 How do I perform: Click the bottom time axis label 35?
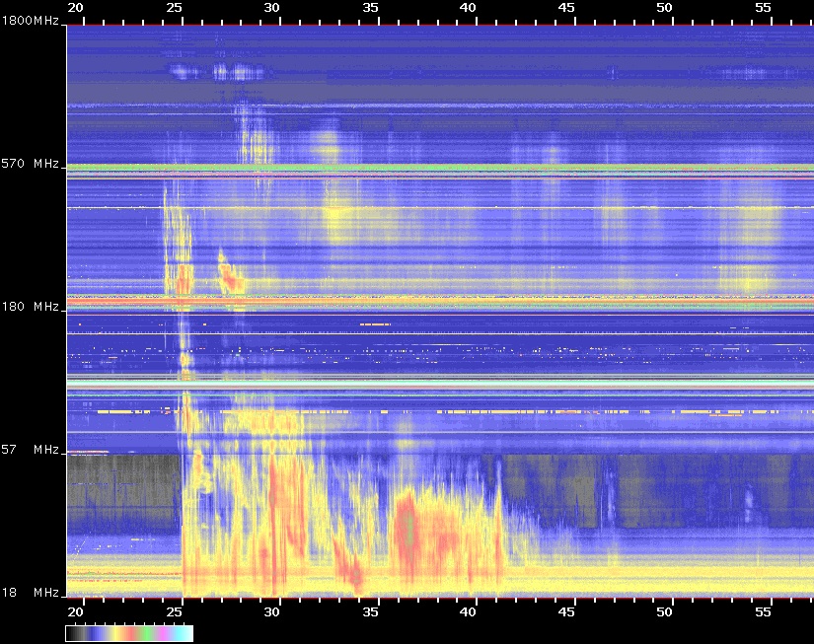[x=370, y=611]
